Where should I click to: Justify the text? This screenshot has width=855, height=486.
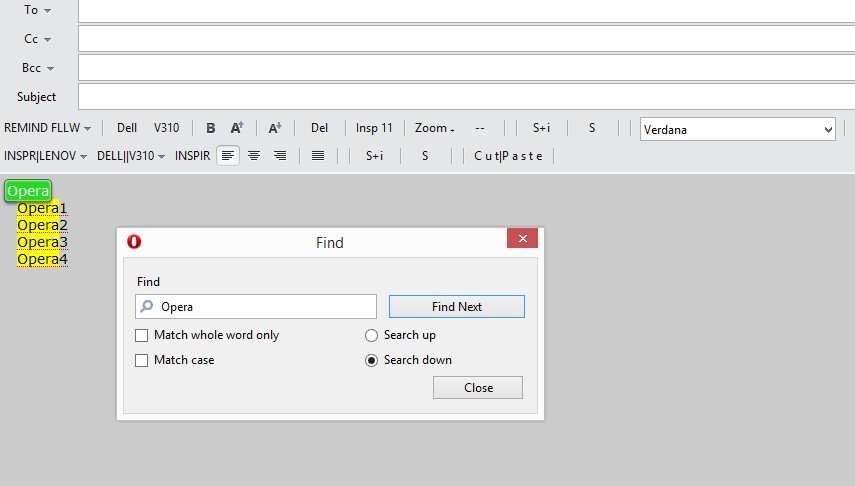pyautogui.click(x=318, y=156)
